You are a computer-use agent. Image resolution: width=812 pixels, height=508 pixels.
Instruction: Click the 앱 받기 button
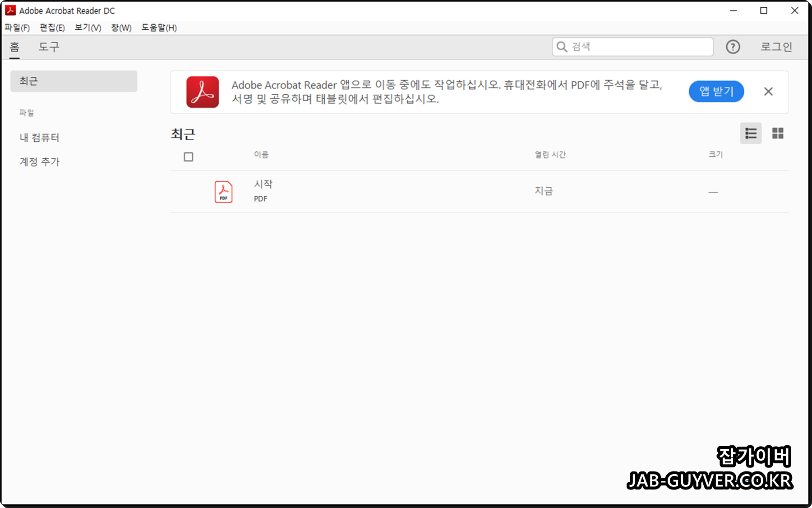click(716, 92)
